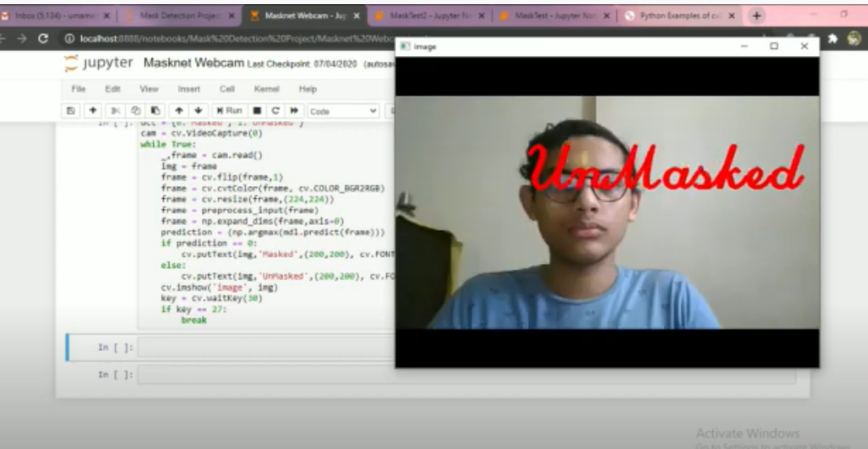This screenshot has width=868, height=449.
Task: Close the MaskTest Jupyter tab
Action: [x=606, y=16]
